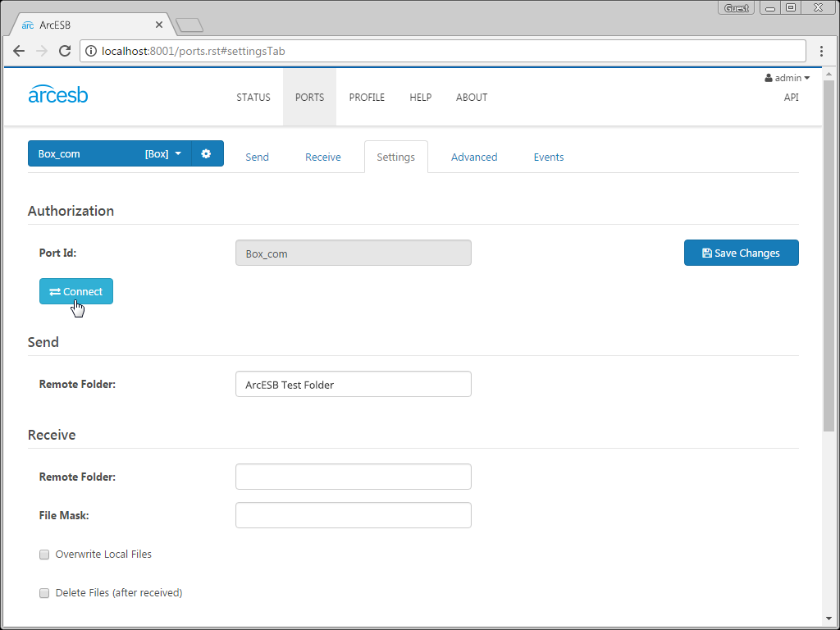Open a new browser tab
The width and height of the screenshot is (840, 630).
coord(189,25)
